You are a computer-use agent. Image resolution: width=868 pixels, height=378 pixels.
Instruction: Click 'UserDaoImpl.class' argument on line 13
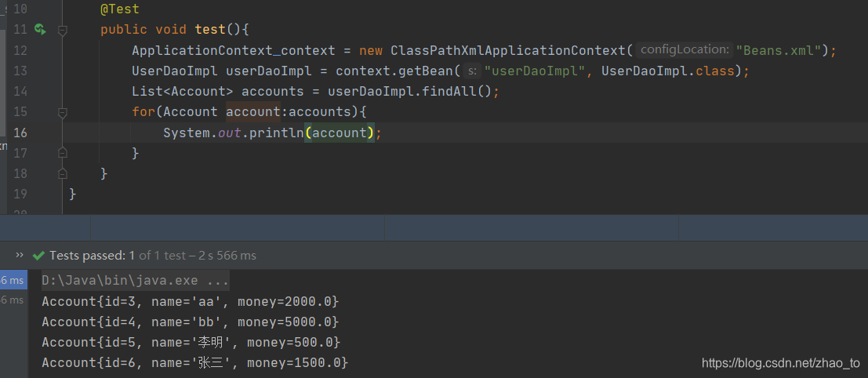[667, 71]
